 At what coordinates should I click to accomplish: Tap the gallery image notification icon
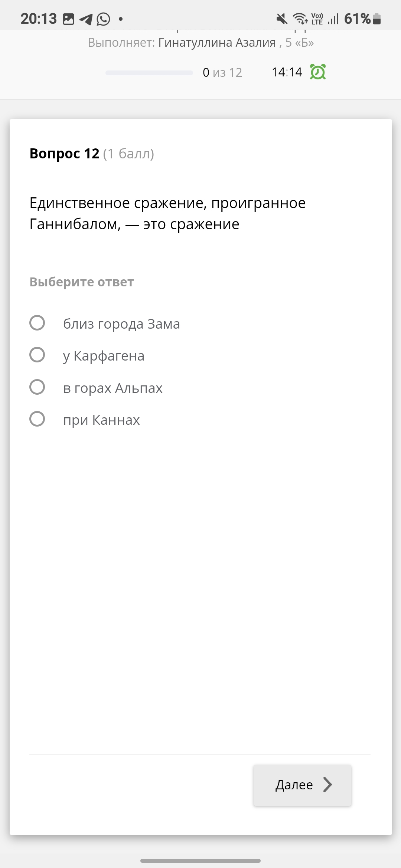click(x=69, y=19)
